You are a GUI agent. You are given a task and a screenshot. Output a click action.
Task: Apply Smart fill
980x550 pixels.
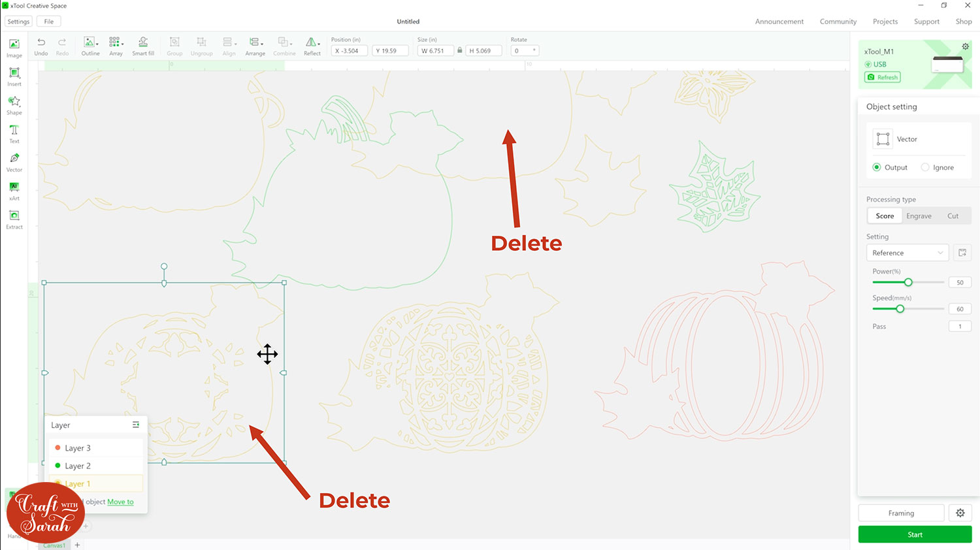[143, 46]
